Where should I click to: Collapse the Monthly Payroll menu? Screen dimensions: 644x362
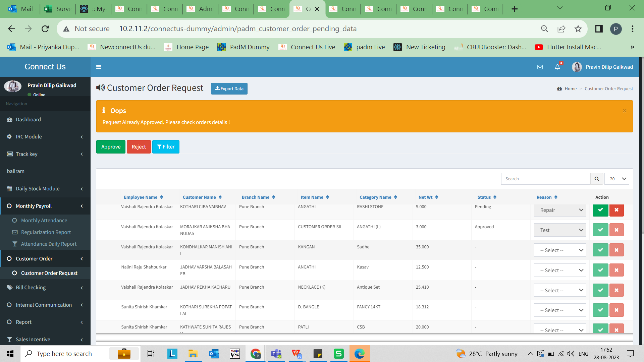coord(45,206)
